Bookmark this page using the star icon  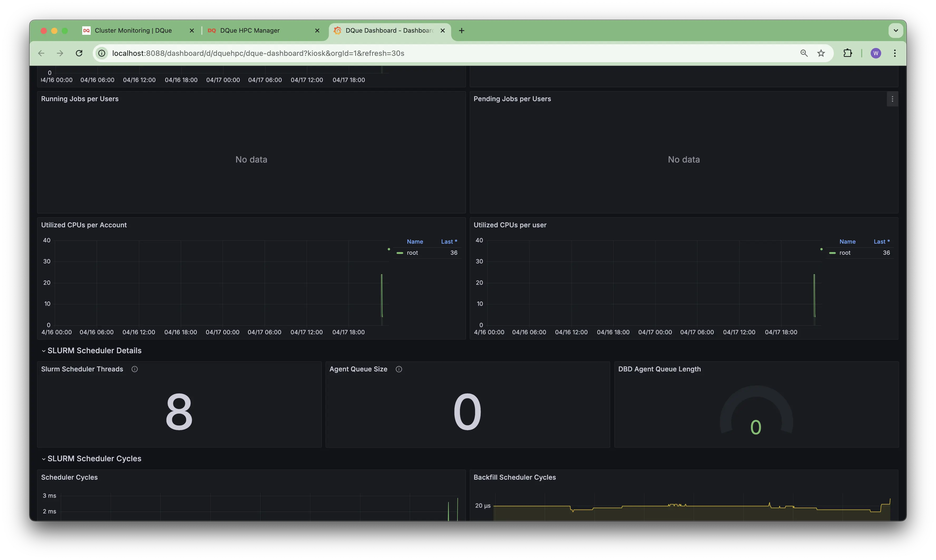point(821,53)
